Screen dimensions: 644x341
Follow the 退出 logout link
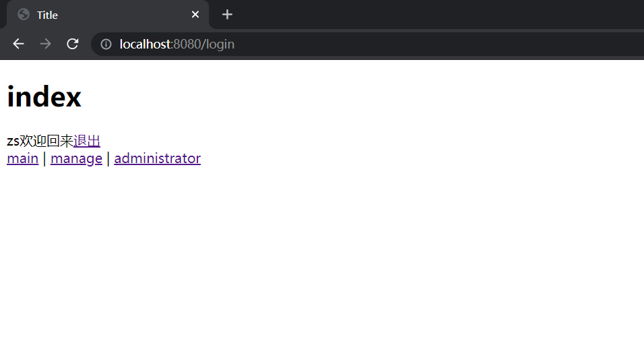click(87, 141)
